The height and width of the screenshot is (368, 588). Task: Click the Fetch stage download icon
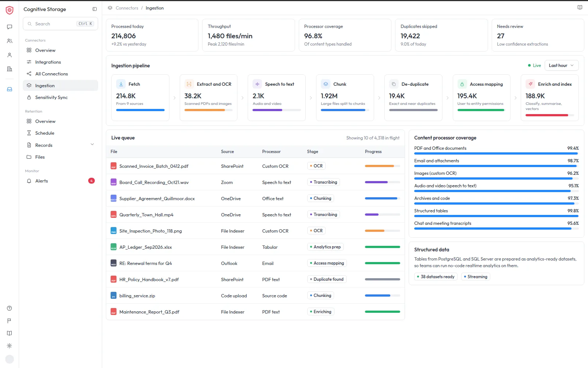pyautogui.click(x=121, y=84)
